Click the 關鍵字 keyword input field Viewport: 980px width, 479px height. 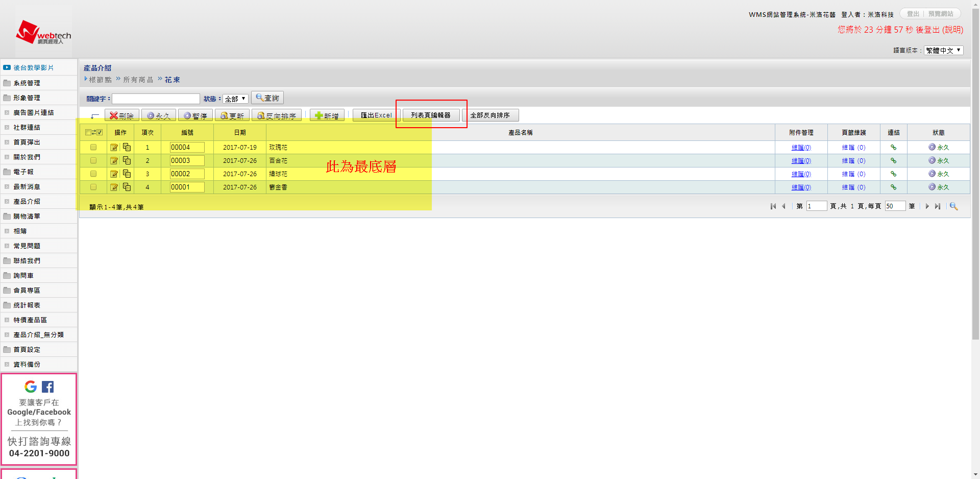tap(156, 99)
